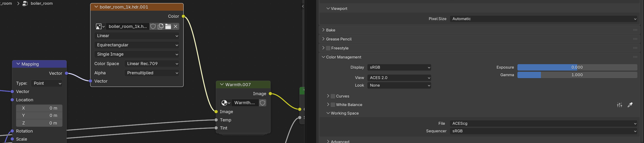This screenshot has width=644, height=143.
Task: Open node group browse dropdown in Warmth node
Action: (226, 103)
